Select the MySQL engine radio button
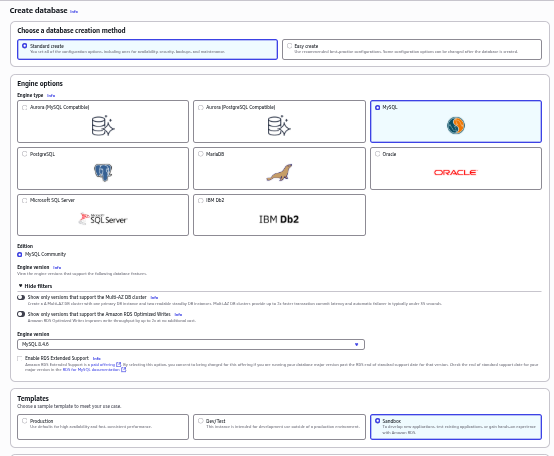The height and width of the screenshot is (456, 554). [377, 107]
